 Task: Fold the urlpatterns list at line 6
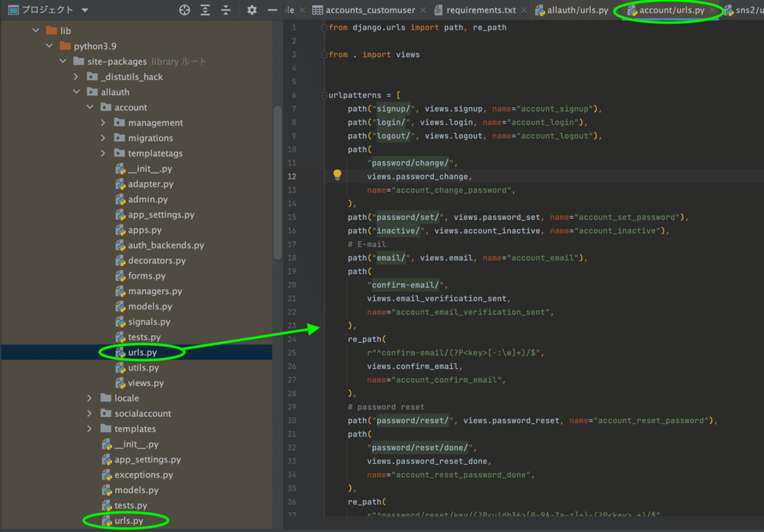point(324,95)
